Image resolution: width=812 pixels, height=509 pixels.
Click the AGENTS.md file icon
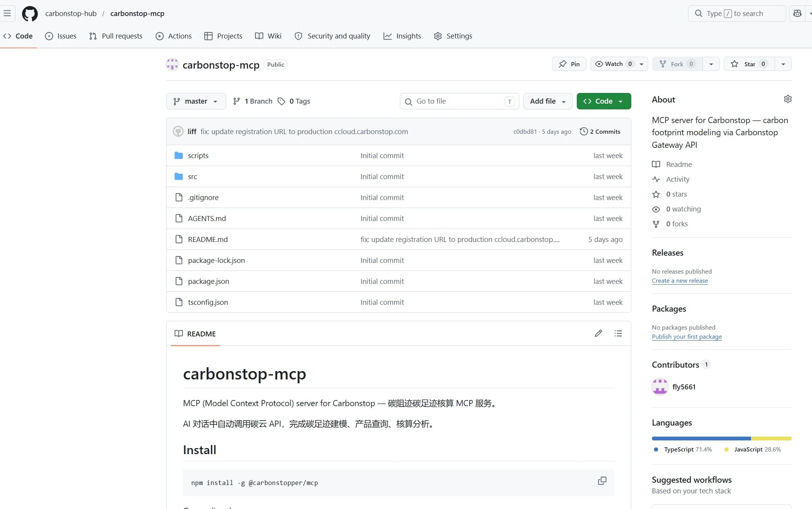click(179, 218)
